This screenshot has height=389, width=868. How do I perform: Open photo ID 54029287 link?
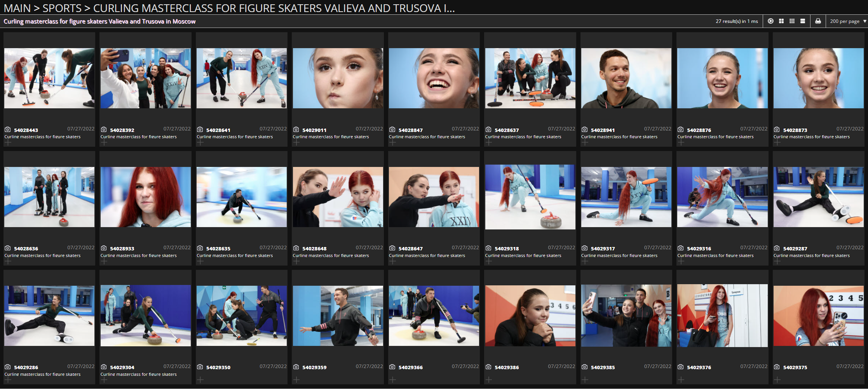click(x=795, y=248)
